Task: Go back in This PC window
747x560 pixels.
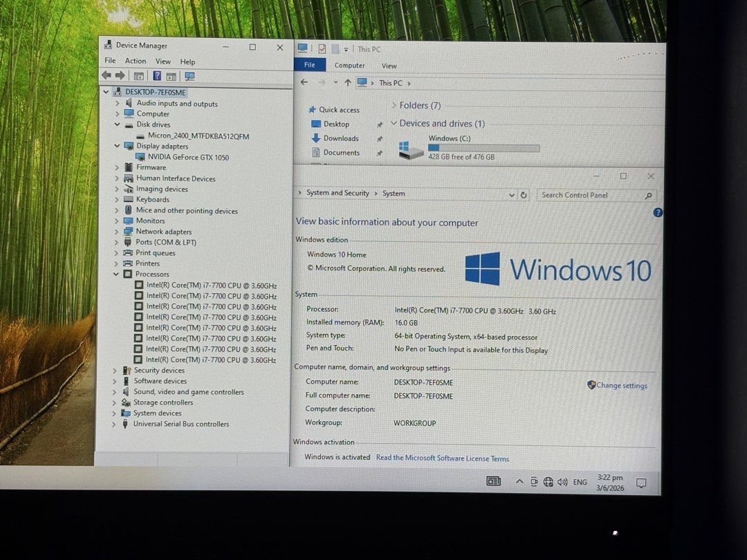Action: [304, 82]
